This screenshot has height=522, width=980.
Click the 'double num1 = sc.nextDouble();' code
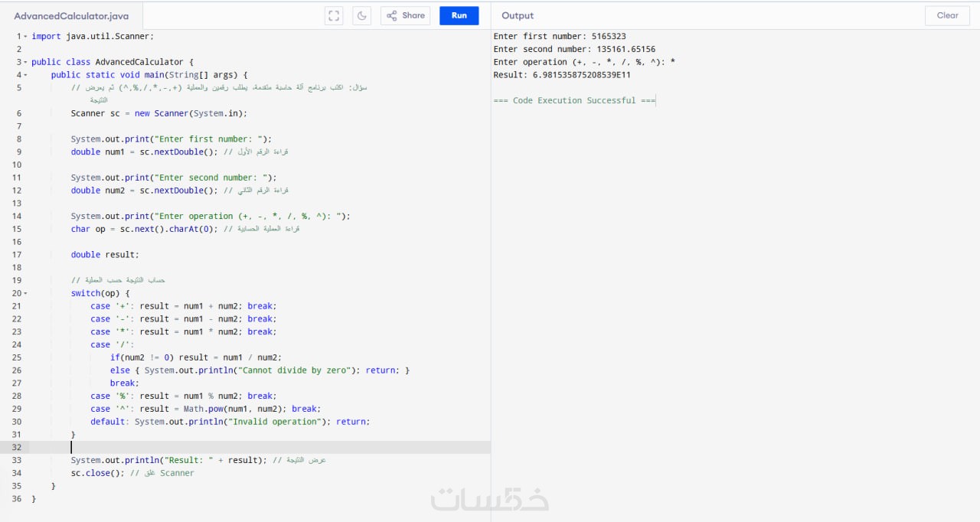pyautogui.click(x=145, y=152)
